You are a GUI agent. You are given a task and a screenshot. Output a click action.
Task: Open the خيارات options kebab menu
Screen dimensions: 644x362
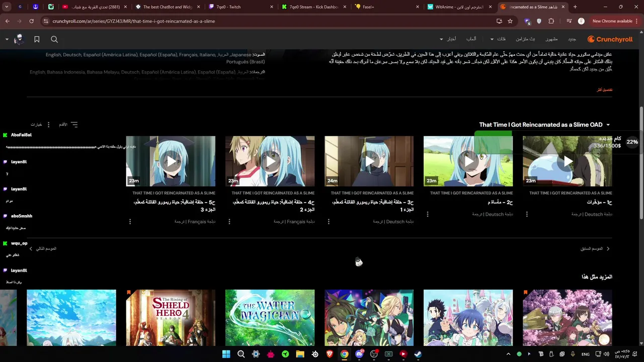48,124
